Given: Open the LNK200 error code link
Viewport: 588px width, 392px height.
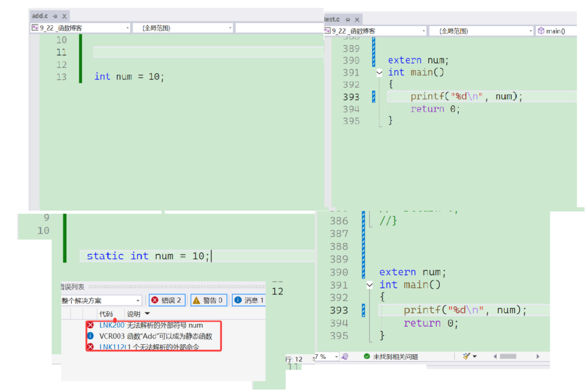Looking at the screenshot, I should coord(112,325).
